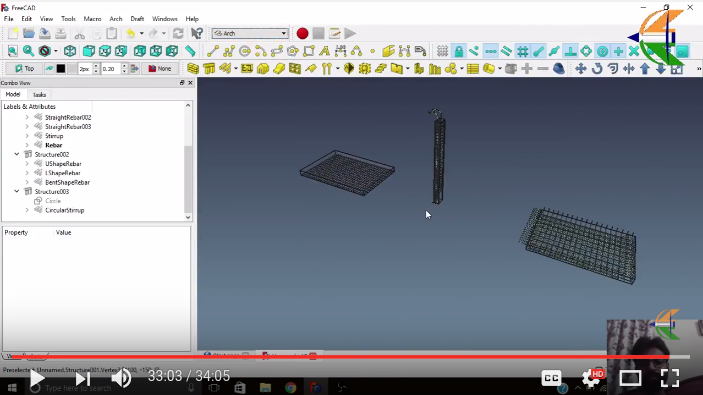Screen dimensions: 703x395
Task: Click the Draft Text tool icon
Action: [x=325, y=51]
